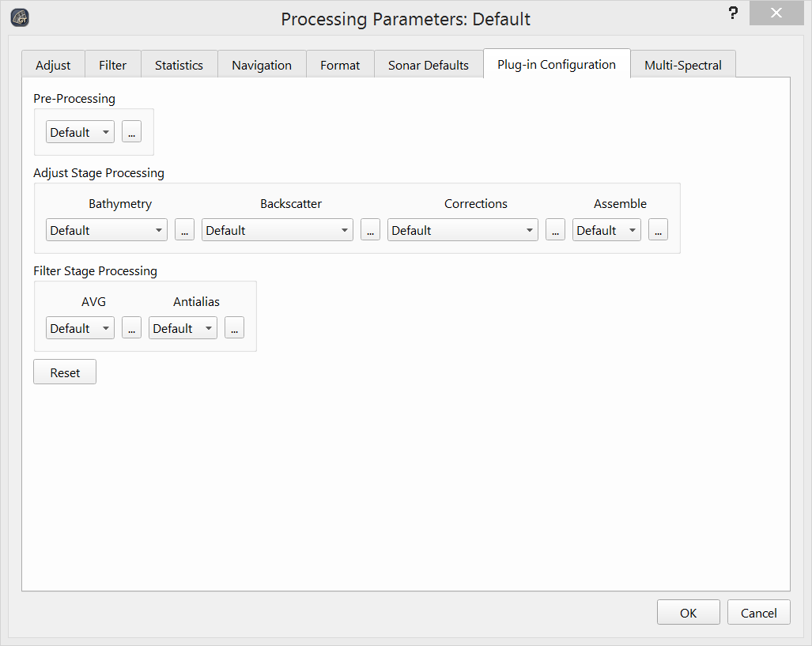The height and width of the screenshot is (646, 812).
Task: Go to the Format tab
Action: point(340,66)
